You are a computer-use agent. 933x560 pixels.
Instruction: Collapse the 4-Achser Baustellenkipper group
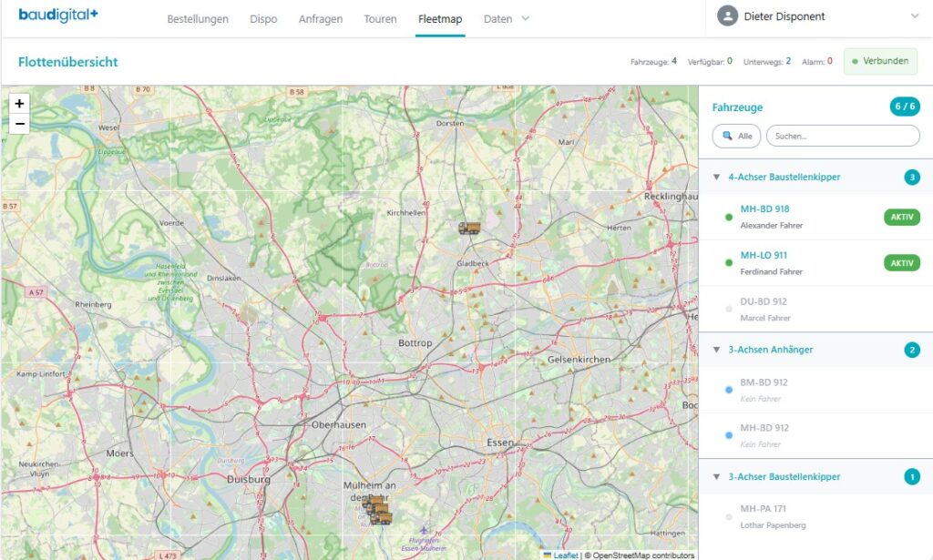point(716,178)
